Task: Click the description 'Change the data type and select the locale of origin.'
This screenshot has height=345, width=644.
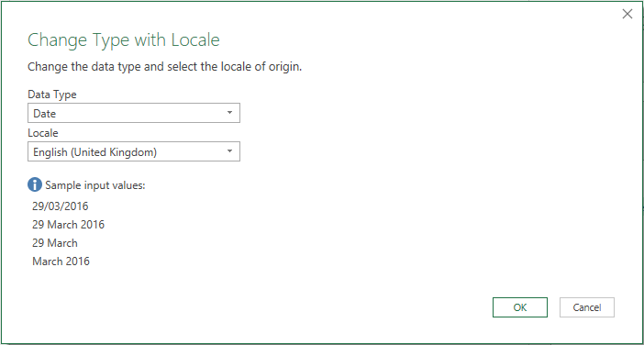Action: 165,67
